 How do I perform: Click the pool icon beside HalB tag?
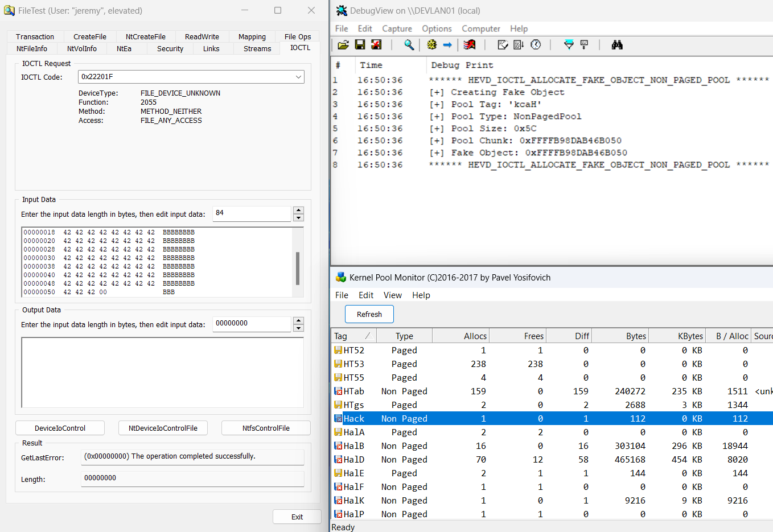(338, 446)
